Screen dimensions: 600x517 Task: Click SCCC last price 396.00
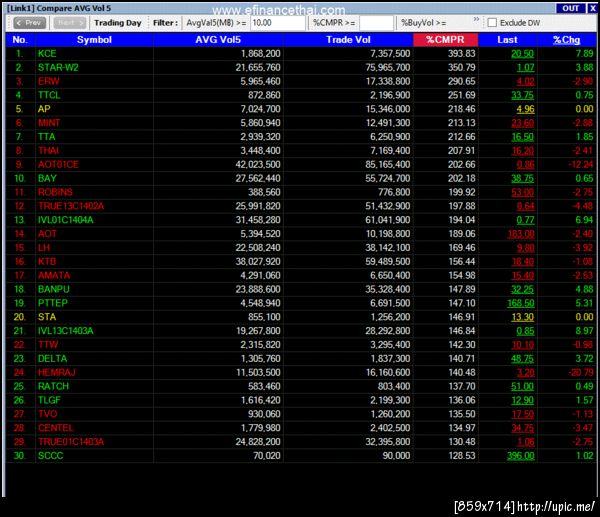tap(520, 456)
